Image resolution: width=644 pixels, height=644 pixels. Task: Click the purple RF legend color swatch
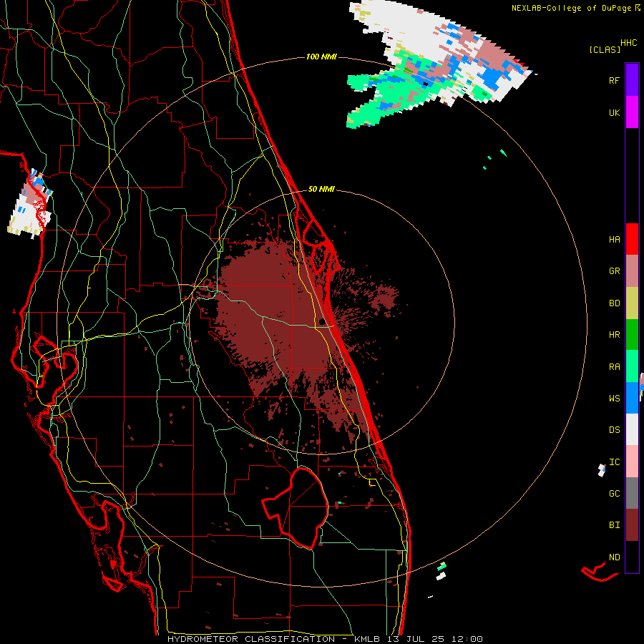pyautogui.click(x=632, y=80)
